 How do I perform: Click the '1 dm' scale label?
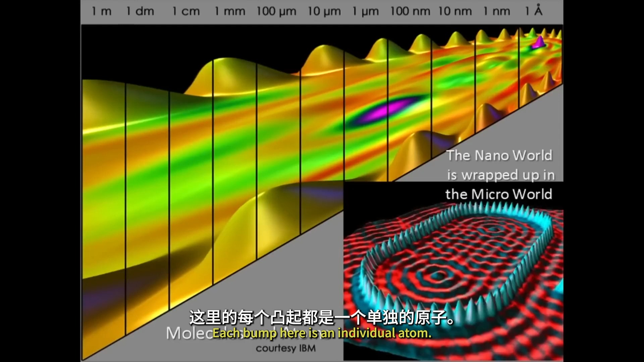140,11
